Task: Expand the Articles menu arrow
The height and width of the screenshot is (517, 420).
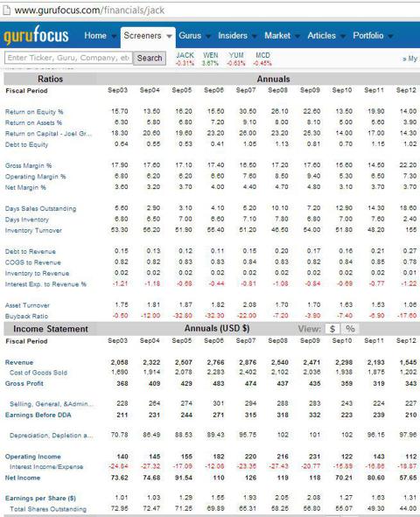Action: (343, 36)
